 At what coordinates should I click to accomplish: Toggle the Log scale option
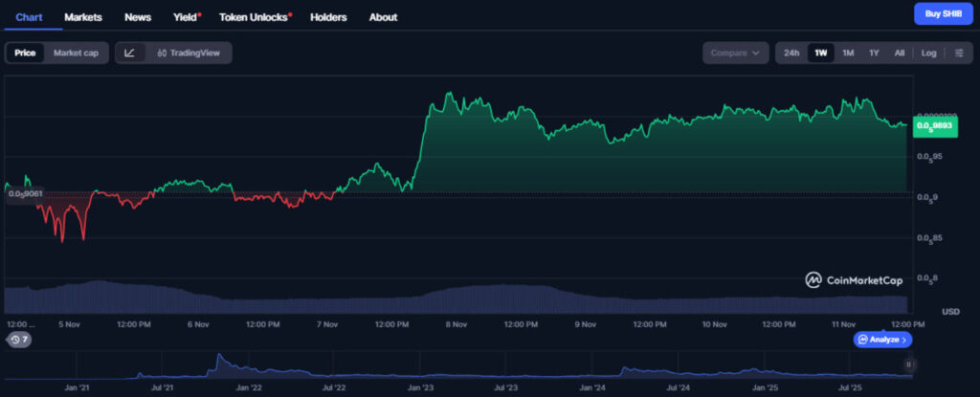point(928,53)
